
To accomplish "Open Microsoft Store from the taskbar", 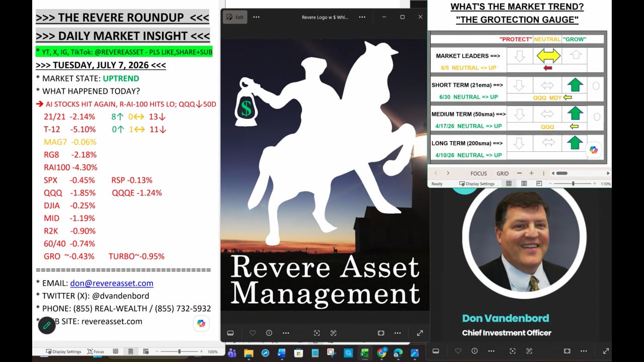I will [298, 353].
